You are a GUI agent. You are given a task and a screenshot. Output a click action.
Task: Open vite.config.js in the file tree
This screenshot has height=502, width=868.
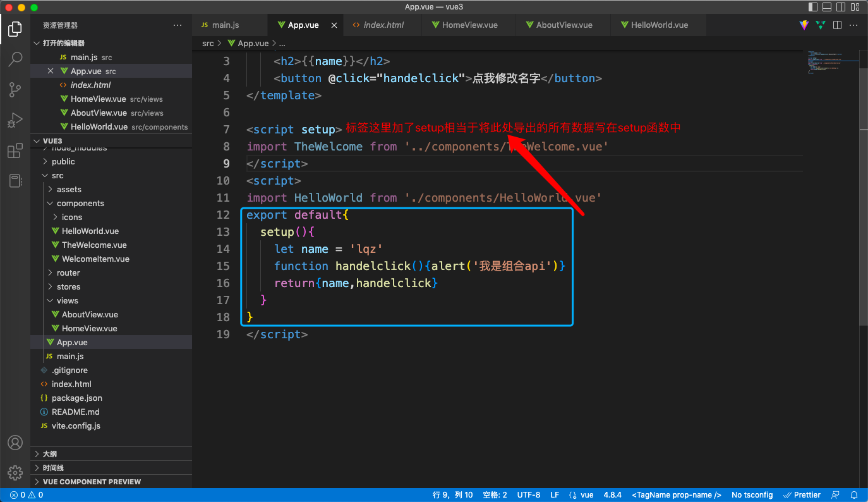coord(111,426)
